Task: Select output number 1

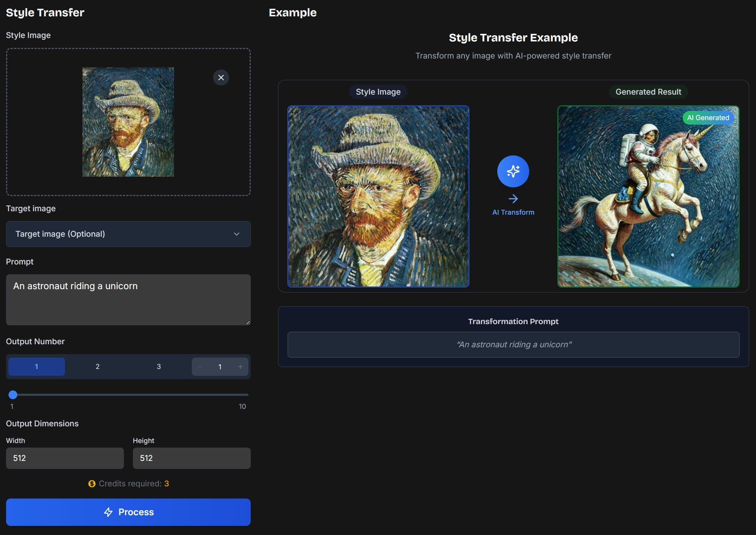Action: click(x=36, y=367)
